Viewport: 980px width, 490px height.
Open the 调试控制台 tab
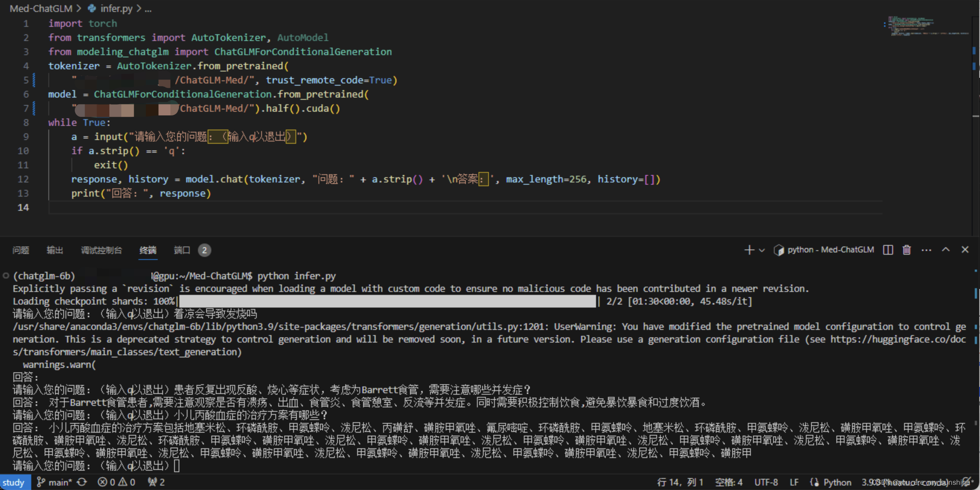tap(101, 250)
